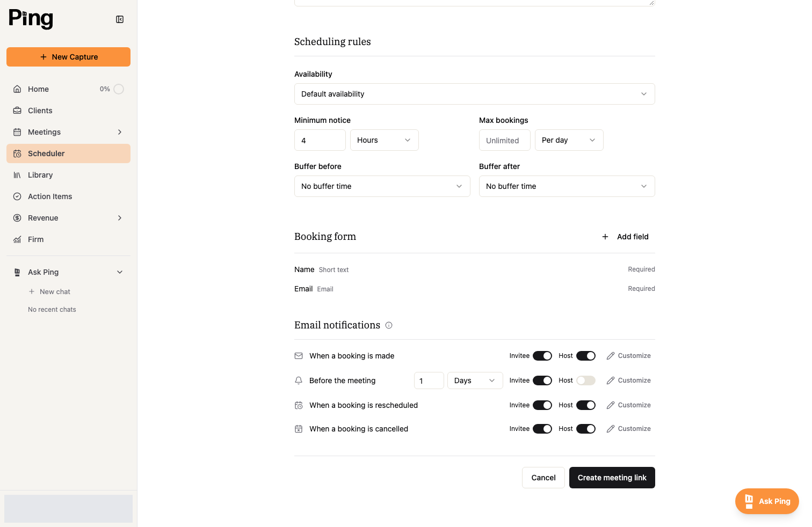Start a New chat
Image resolution: width=812 pixels, height=527 pixels.
[x=49, y=291]
